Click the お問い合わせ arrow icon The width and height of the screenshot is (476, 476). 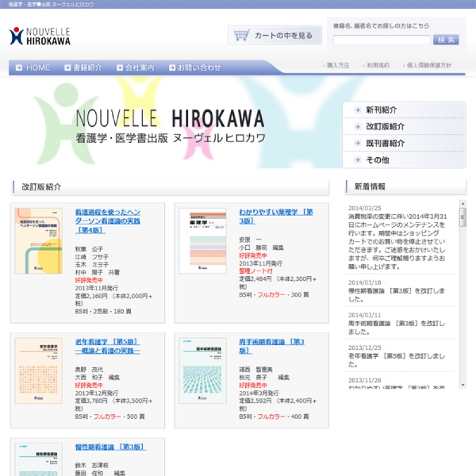[x=172, y=67]
